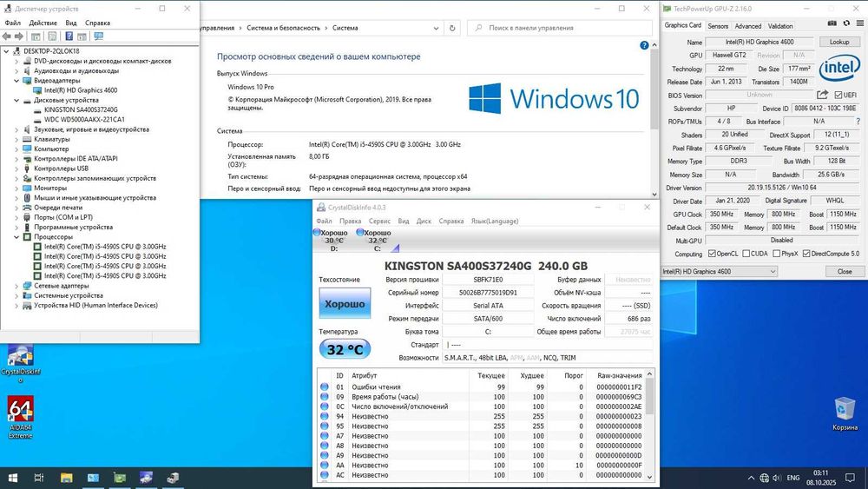The image size is (868, 489).
Task: Toggle PhysX checkbox in GPU-Z
Action: tap(777, 254)
